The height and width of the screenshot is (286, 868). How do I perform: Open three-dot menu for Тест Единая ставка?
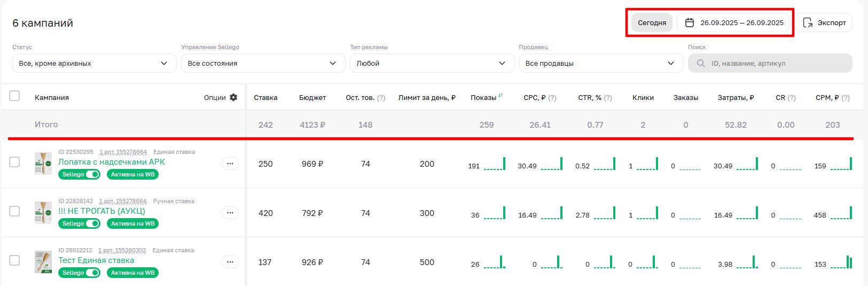230,262
